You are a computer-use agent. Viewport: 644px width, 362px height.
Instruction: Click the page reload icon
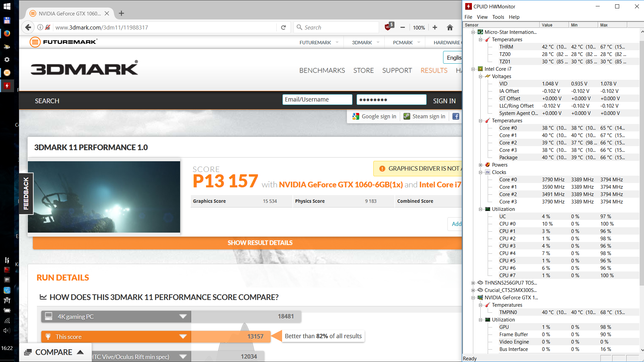point(283,27)
